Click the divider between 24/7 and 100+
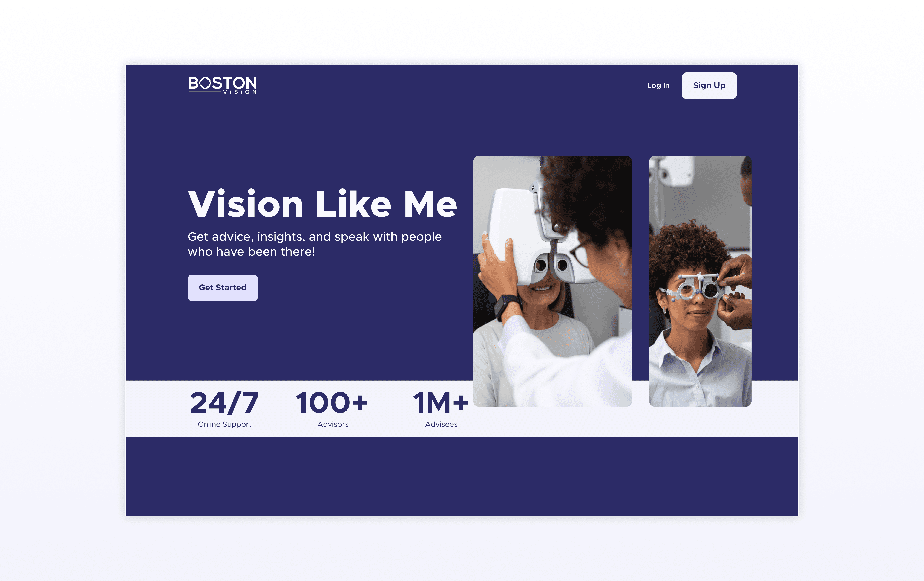This screenshot has height=581, width=924. coord(279,409)
